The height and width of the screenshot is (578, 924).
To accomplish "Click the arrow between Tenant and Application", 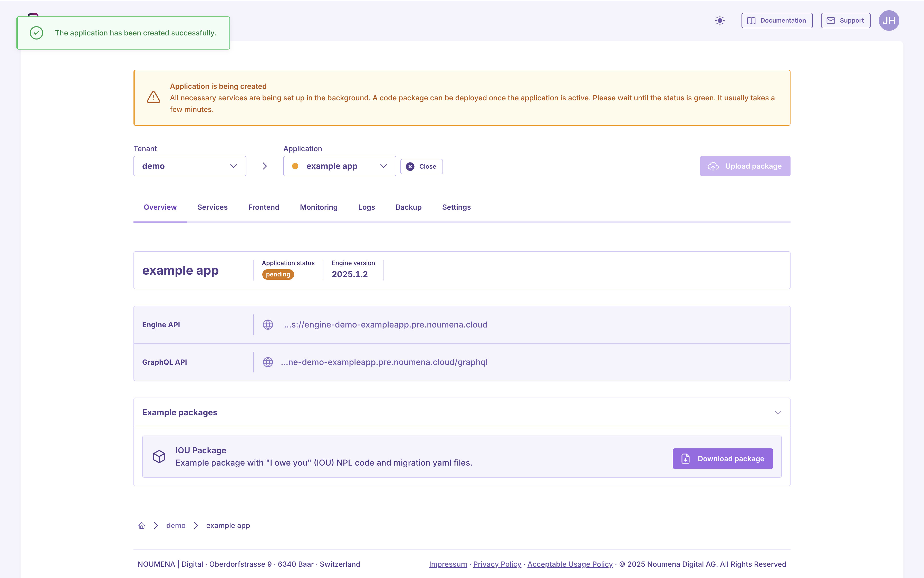I will pos(265,166).
